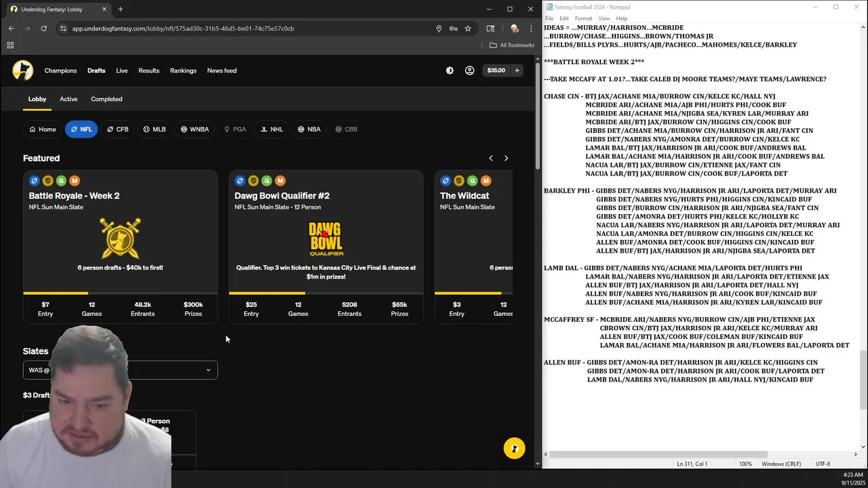Click The Wildcat fill progress bar

[473, 293]
